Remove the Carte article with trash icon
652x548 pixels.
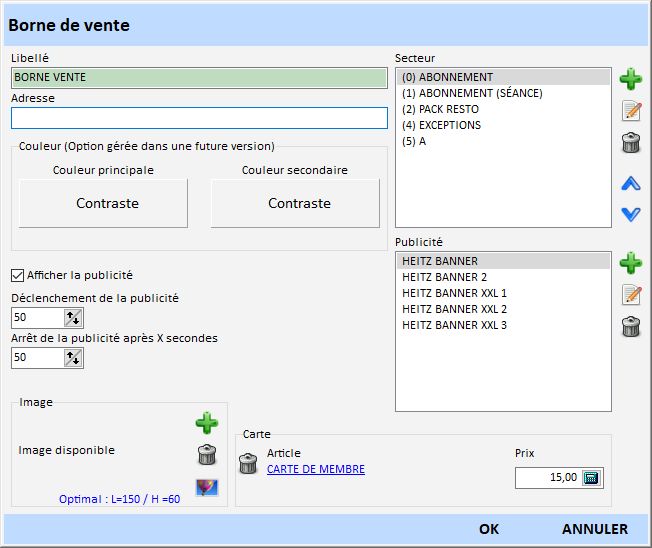(x=248, y=464)
